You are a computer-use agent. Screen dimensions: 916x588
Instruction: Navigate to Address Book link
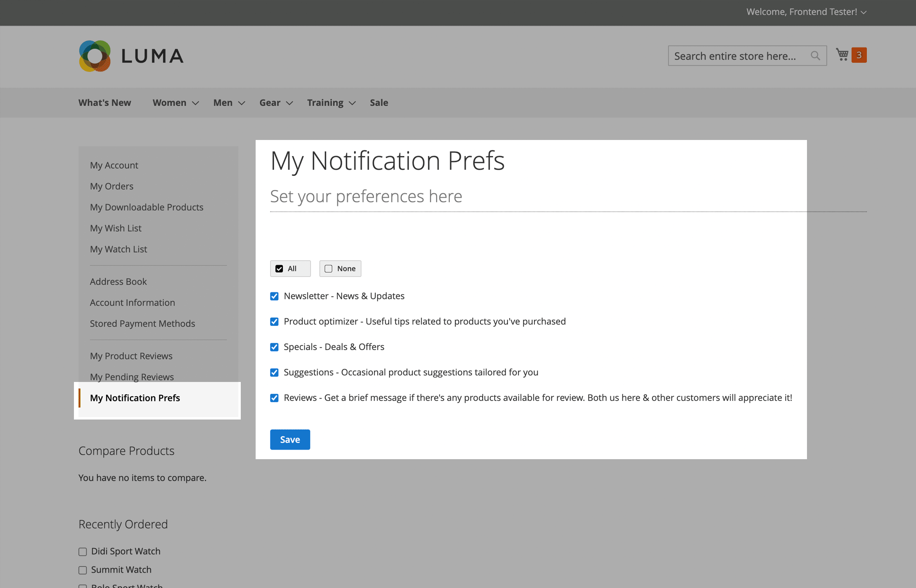point(118,282)
